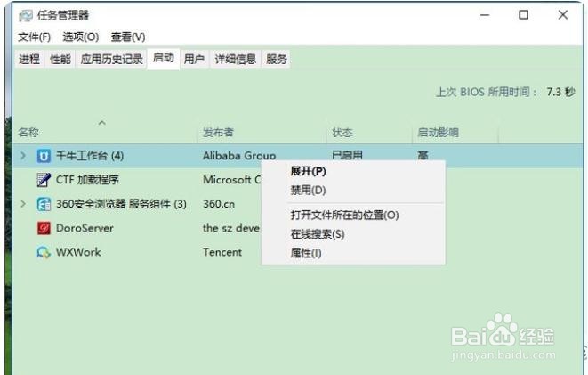Sort by the 发布者 column header

coord(218,132)
